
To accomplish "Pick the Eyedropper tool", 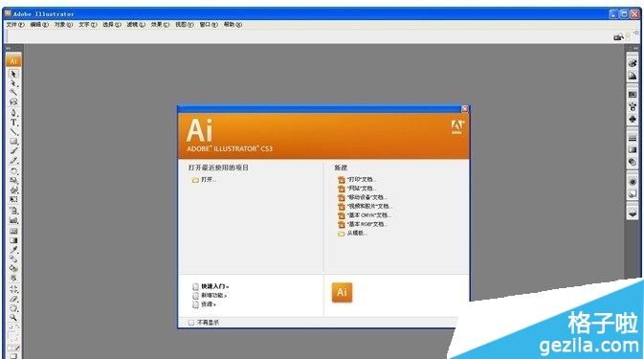I will pyautogui.click(x=13, y=250).
